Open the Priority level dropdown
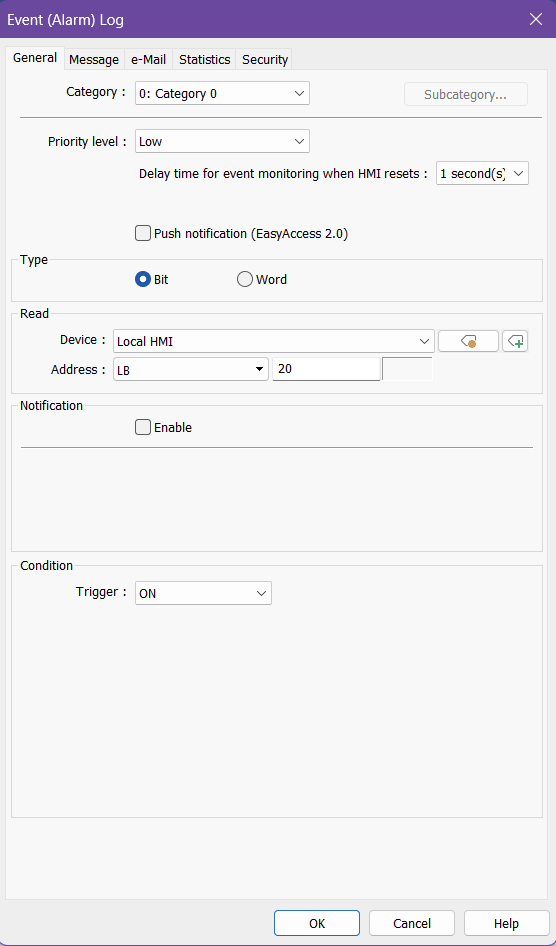 pos(223,142)
